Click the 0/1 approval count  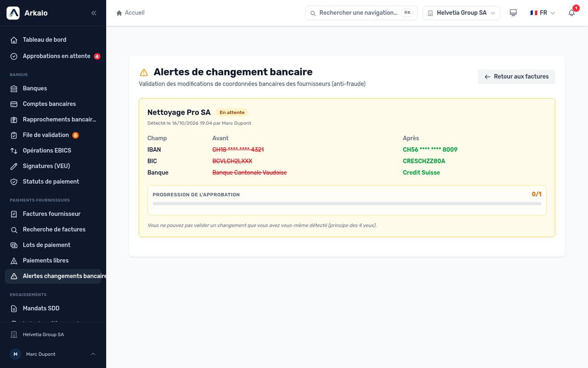tap(537, 194)
